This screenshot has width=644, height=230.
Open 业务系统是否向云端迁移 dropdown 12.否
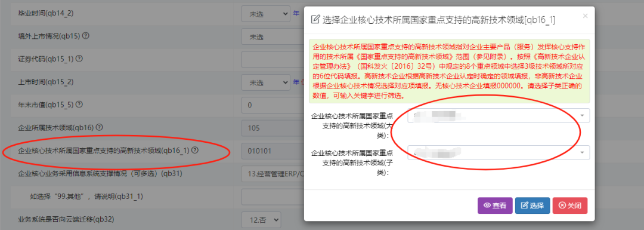coord(261,219)
